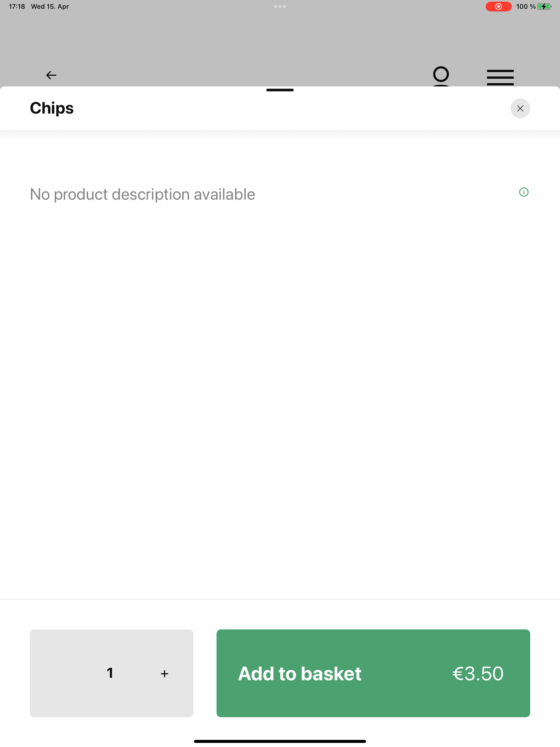Increase quantity with the plus button

pos(165,674)
